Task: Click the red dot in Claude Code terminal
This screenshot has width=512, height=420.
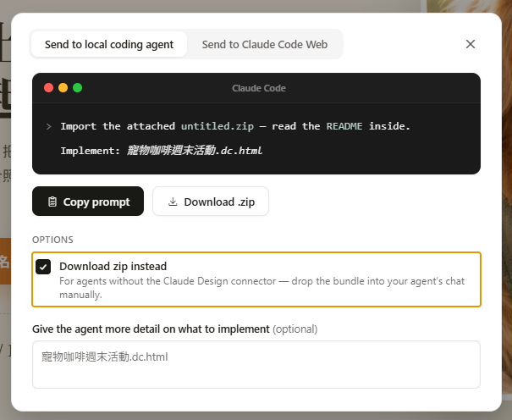Action: pyautogui.click(x=48, y=88)
